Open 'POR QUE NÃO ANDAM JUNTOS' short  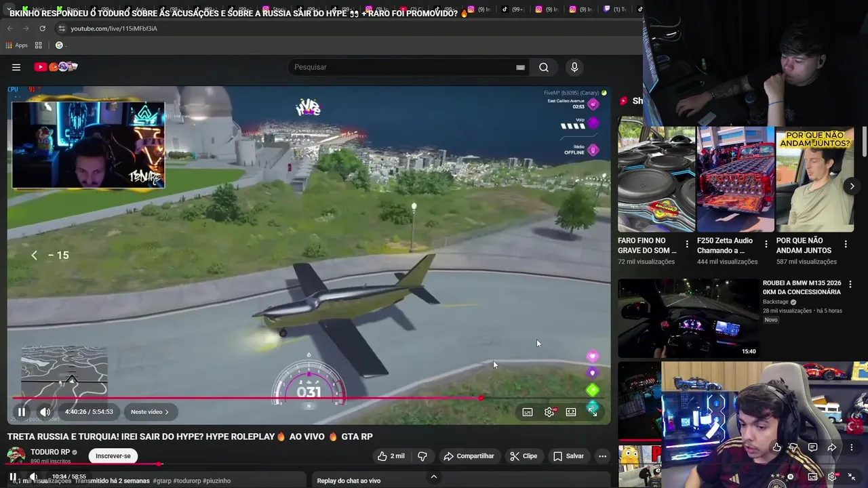pyautogui.click(x=814, y=179)
